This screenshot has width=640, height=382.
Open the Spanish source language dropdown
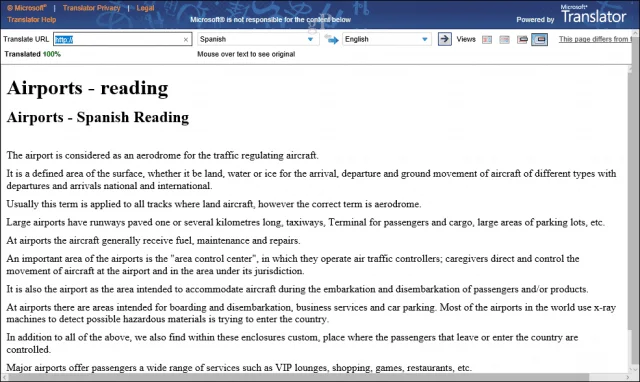coord(258,39)
